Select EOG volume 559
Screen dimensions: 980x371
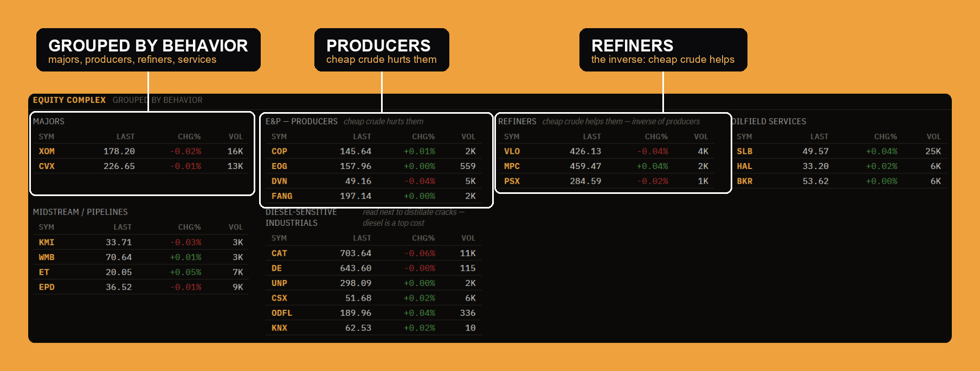coord(468,166)
